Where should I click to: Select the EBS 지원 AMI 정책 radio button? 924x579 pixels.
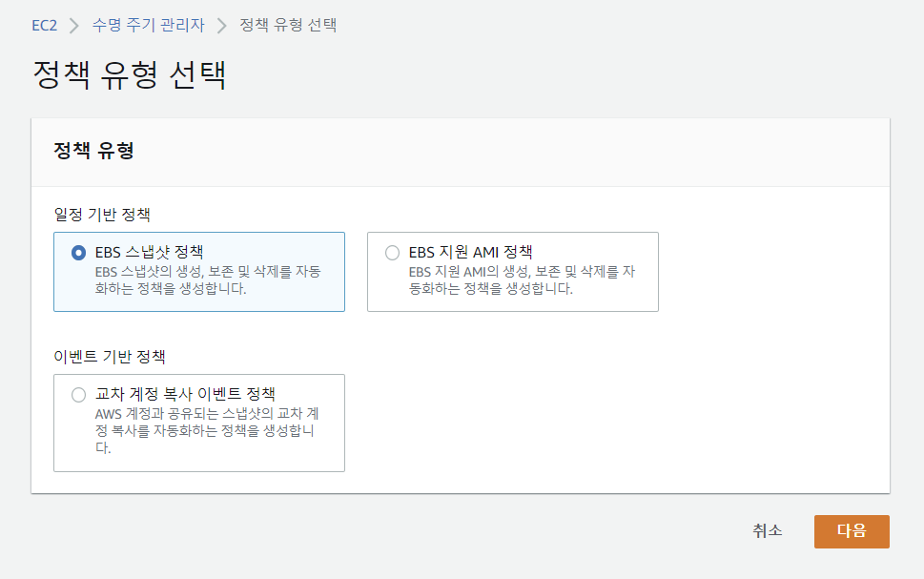tap(392, 253)
